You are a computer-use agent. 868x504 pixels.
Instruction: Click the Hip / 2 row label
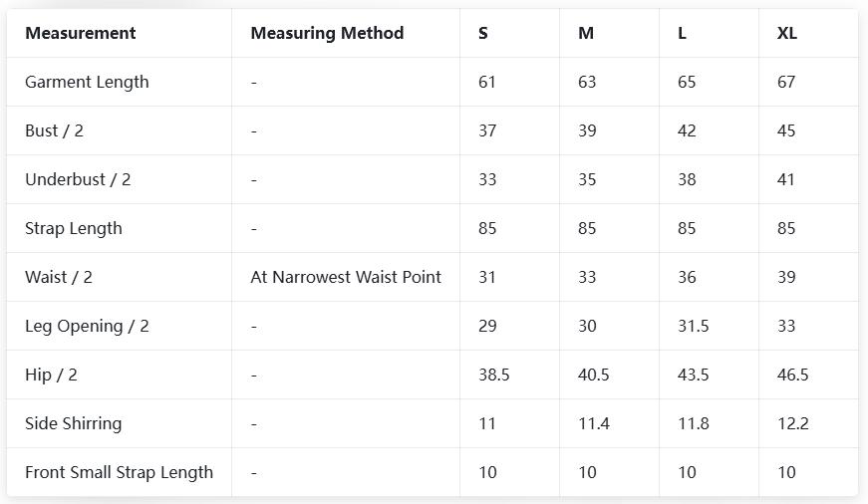click(51, 375)
